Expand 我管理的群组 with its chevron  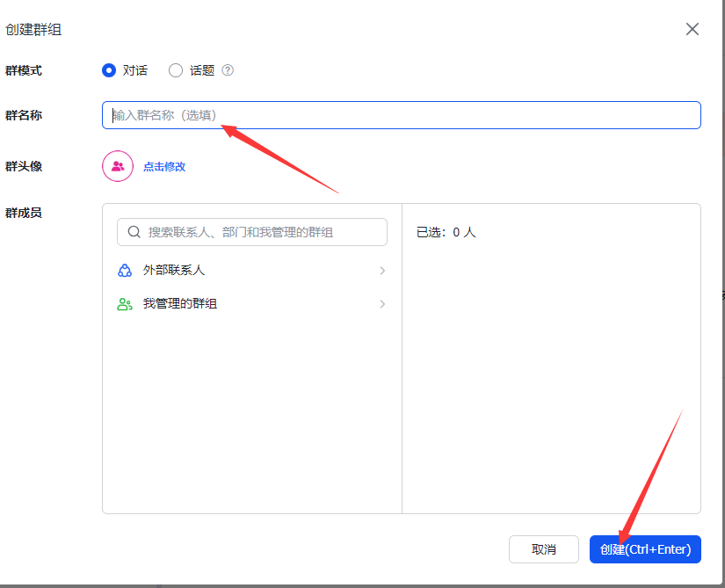click(382, 304)
